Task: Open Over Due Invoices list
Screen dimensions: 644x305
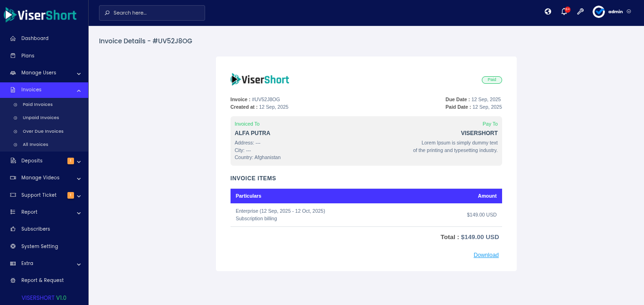Action: pyautogui.click(x=43, y=131)
